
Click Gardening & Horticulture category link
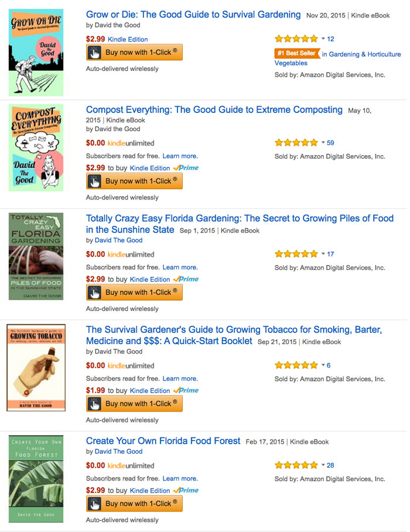pyautogui.click(x=365, y=54)
